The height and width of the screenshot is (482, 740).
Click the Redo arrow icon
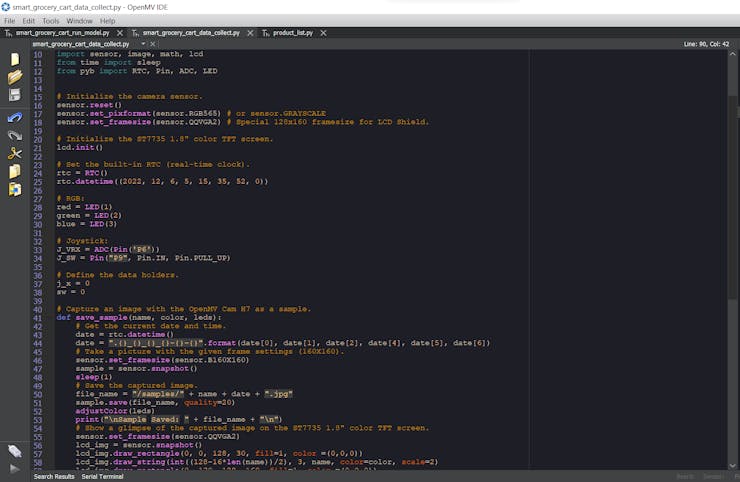[x=14, y=134]
